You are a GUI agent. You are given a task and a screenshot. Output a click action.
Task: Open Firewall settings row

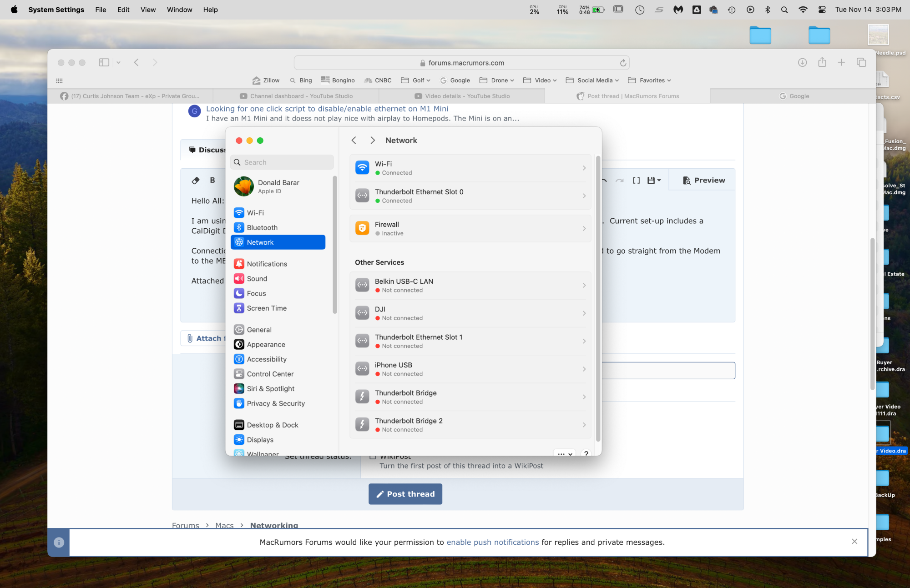click(x=470, y=228)
